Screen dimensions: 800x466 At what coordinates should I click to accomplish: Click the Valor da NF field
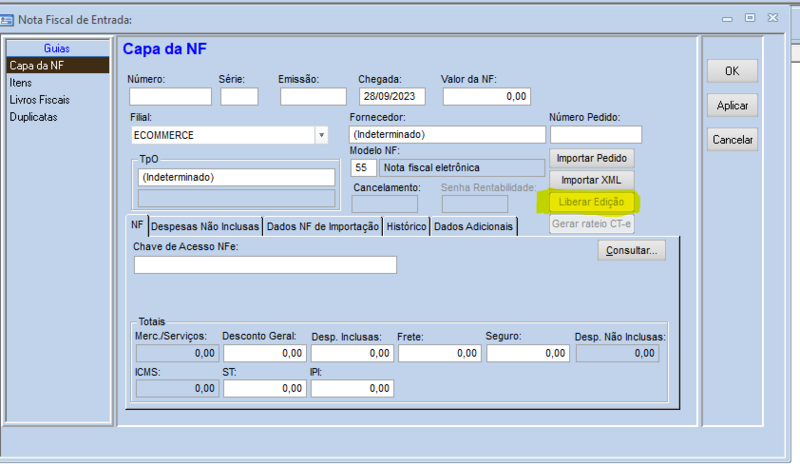click(487, 96)
